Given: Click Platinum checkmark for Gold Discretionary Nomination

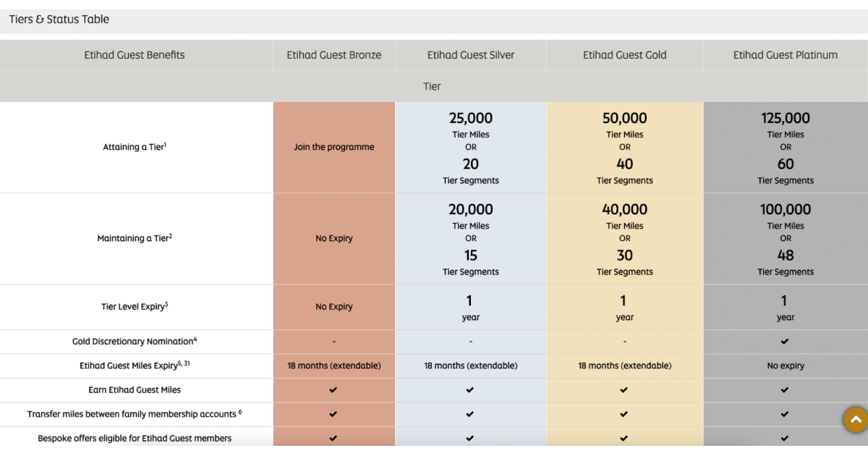Looking at the screenshot, I should click(785, 341).
